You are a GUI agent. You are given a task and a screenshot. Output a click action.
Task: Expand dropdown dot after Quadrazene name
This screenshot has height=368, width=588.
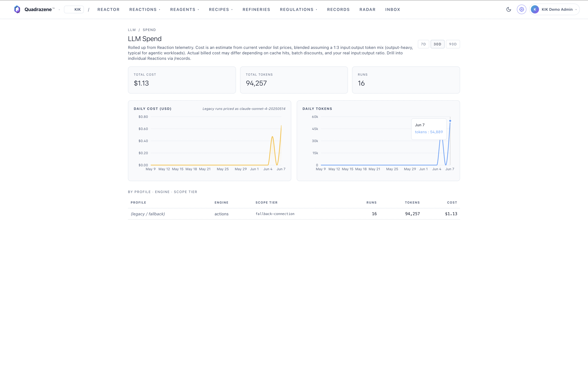59,10
